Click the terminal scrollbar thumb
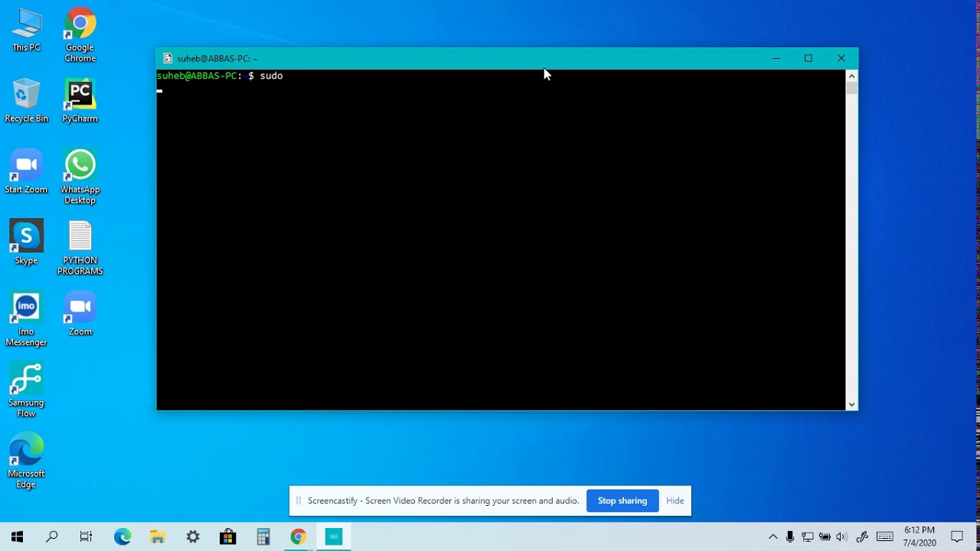This screenshot has height=551, width=980. 851,88
